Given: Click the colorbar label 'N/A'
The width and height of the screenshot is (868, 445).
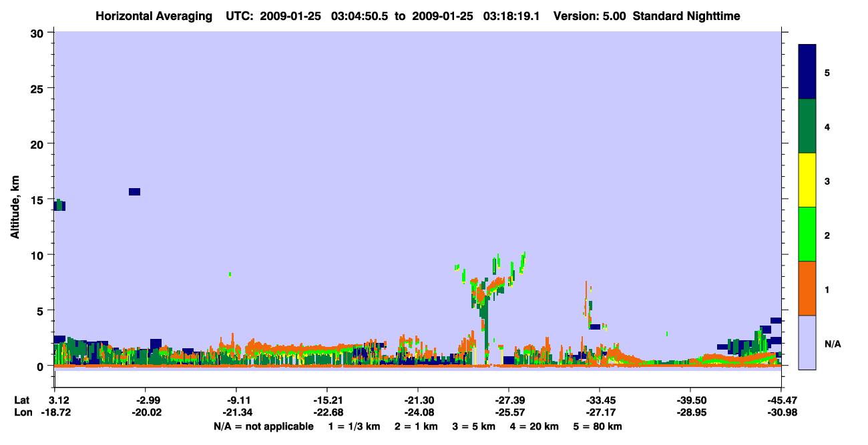Looking at the screenshot, I should [x=833, y=344].
